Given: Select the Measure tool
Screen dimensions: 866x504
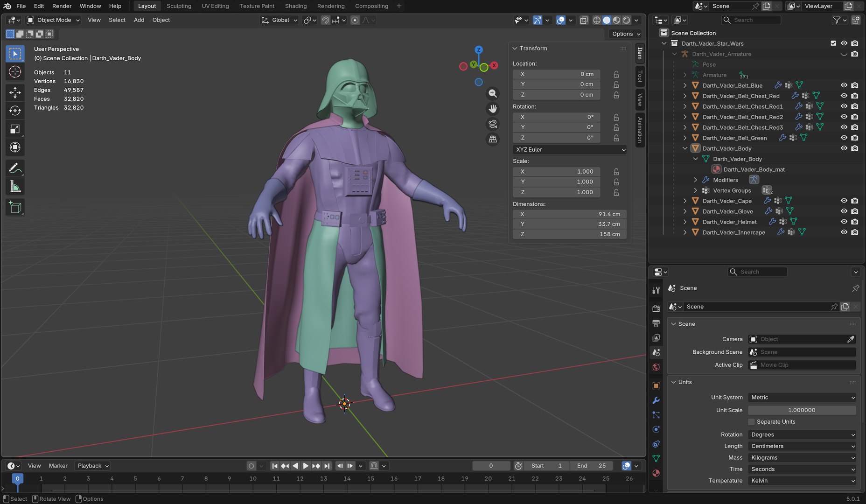Looking at the screenshot, I should tap(15, 187).
